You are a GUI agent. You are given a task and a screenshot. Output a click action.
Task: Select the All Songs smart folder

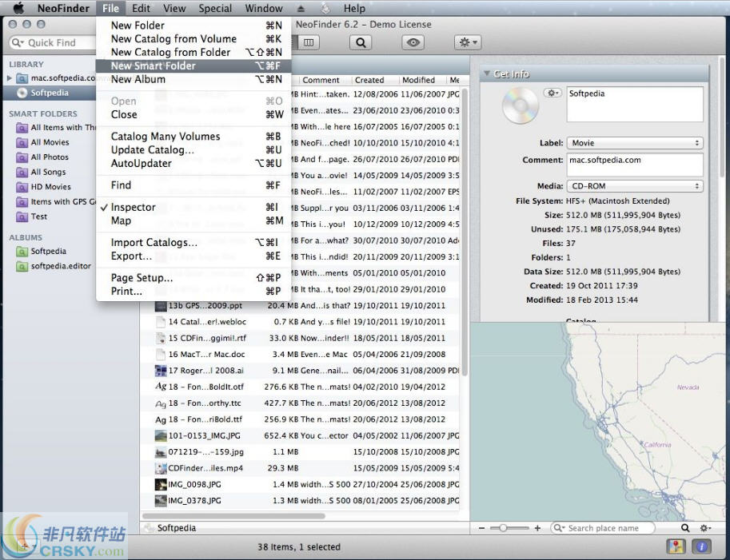point(48,172)
